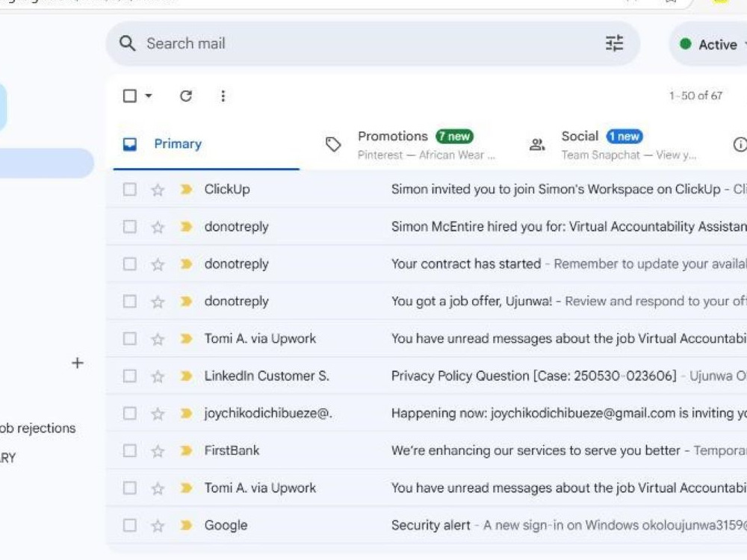The height and width of the screenshot is (560, 747).
Task: Click the Promotions tag icon
Action: (333, 144)
